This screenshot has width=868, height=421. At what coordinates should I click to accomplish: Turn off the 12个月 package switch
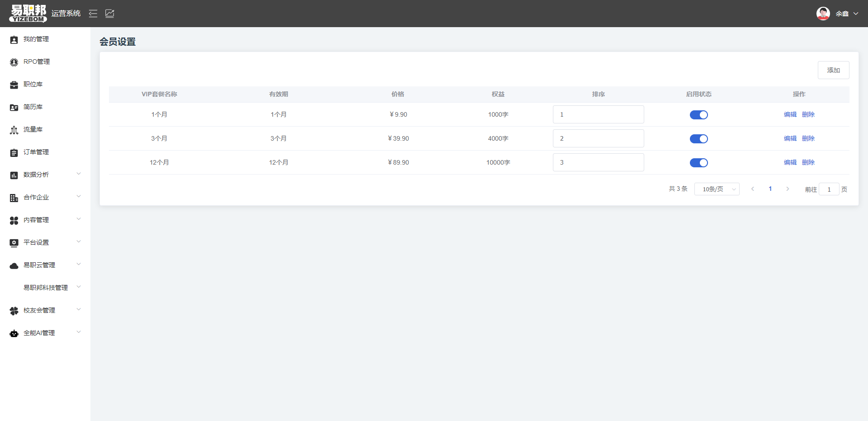coord(698,163)
